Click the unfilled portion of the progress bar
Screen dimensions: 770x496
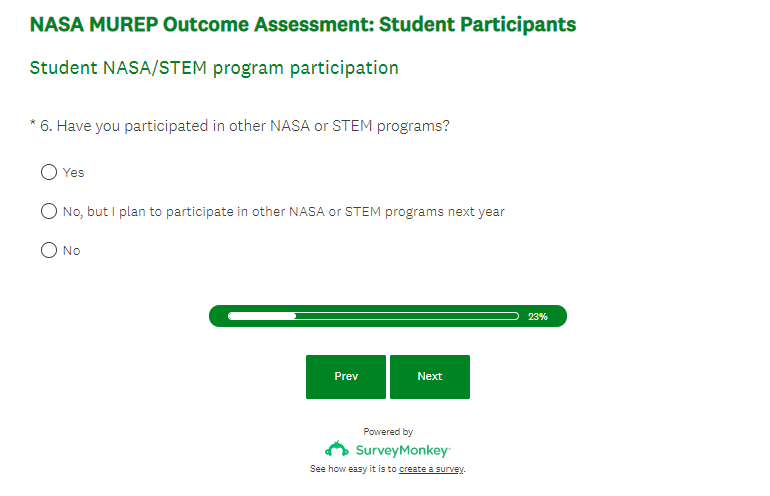(x=405, y=316)
